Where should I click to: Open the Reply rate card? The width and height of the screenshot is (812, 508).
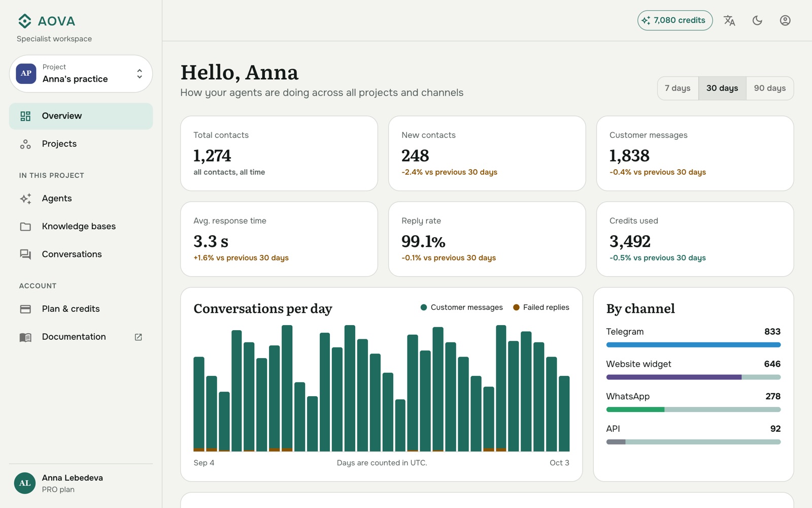[x=487, y=239]
